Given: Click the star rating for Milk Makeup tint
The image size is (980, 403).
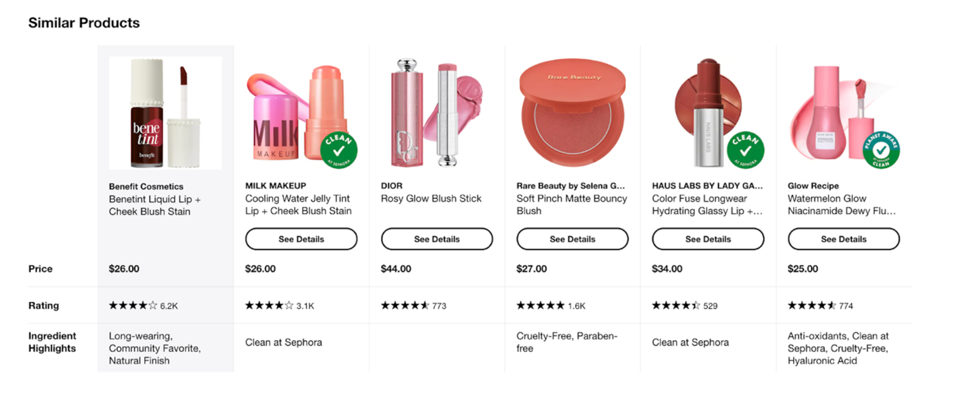Looking at the screenshot, I should 269,305.
